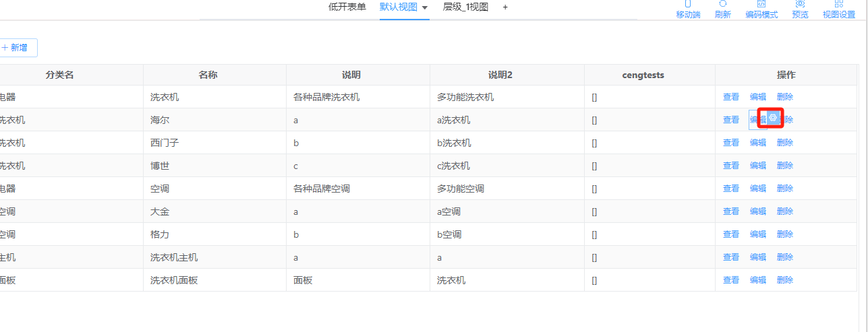Image resolution: width=868 pixels, height=332 pixels.
Task: Open 视图设置 view settings
Action: (x=838, y=9)
